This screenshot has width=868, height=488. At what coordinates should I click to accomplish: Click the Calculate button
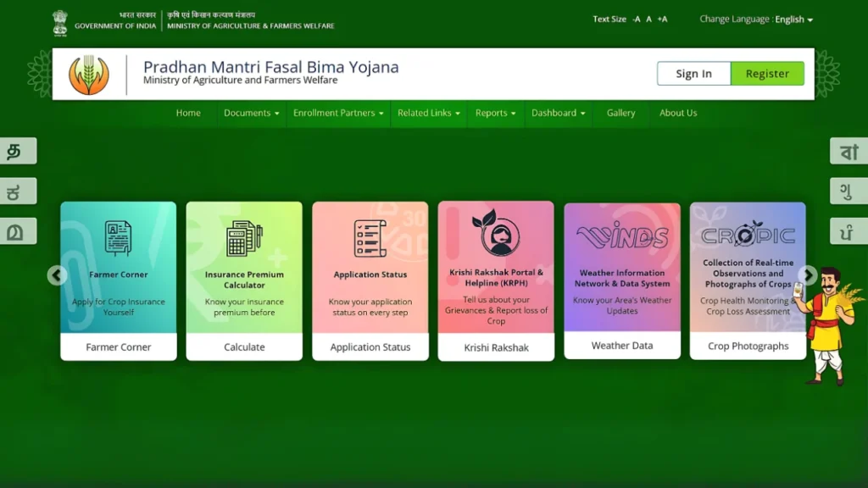click(x=244, y=347)
